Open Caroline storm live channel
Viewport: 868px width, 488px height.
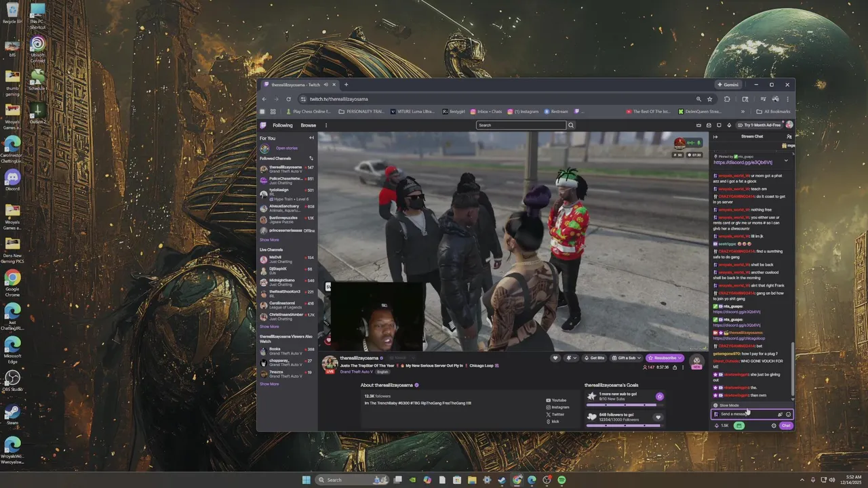pos(287,305)
